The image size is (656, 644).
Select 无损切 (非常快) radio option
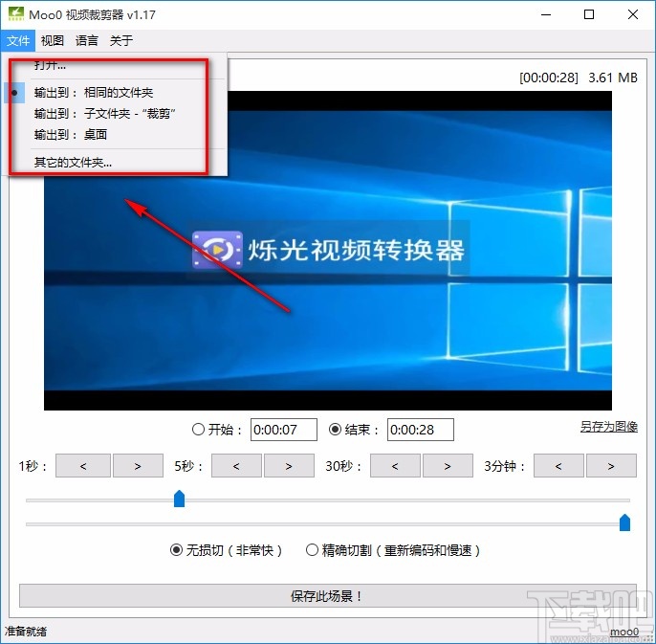(x=177, y=550)
